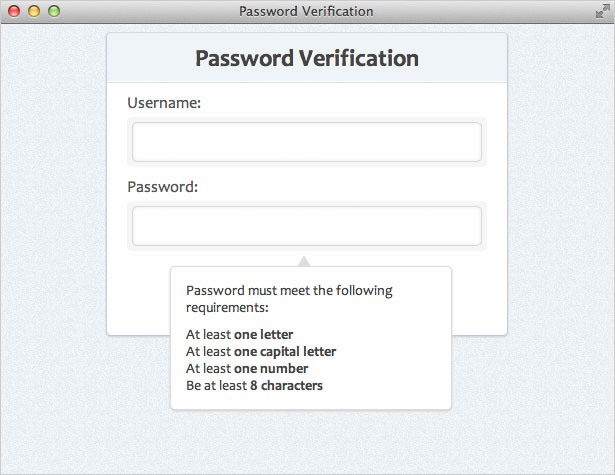Select the bold 'one letter' requirement text
The width and height of the screenshot is (615, 475).
pyautogui.click(x=264, y=335)
